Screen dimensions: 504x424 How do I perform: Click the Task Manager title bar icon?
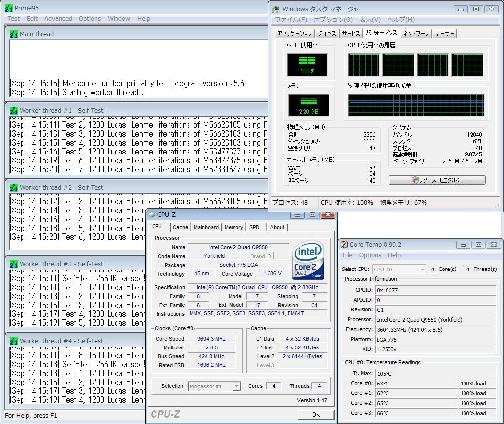[x=276, y=9]
